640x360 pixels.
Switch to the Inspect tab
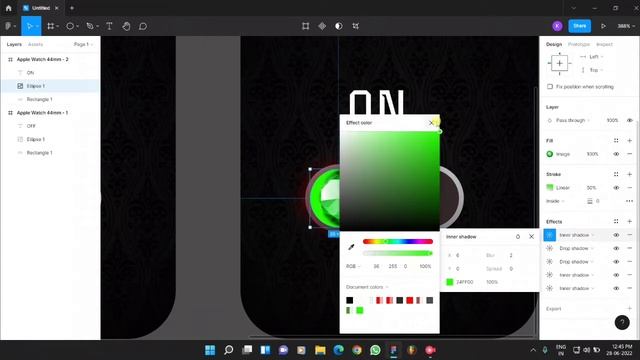pyautogui.click(x=604, y=44)
